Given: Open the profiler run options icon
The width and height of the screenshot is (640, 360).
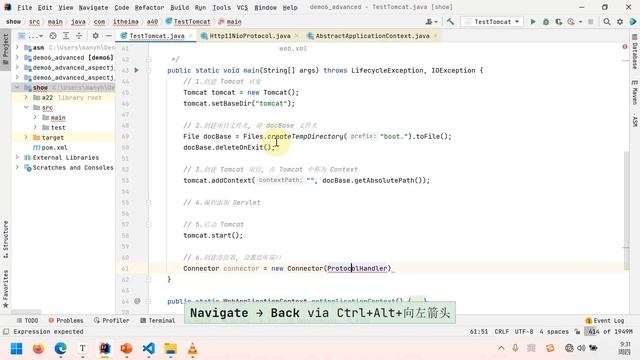Looking at the screenshot, I should (x=571, y=22).
